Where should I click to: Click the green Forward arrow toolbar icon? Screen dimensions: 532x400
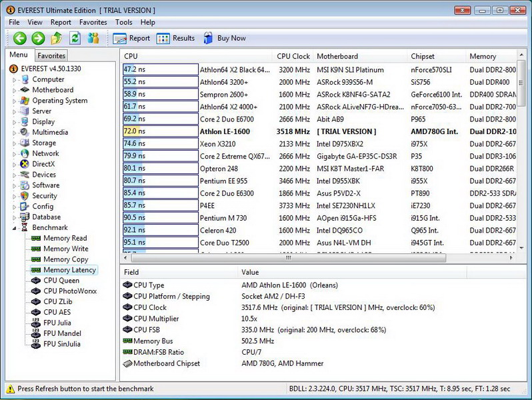38,39
